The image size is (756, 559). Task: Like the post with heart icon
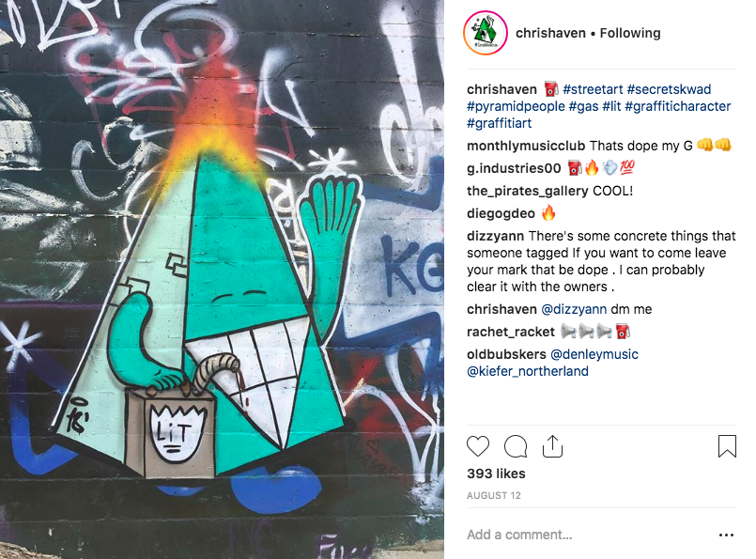pos(478,445)
